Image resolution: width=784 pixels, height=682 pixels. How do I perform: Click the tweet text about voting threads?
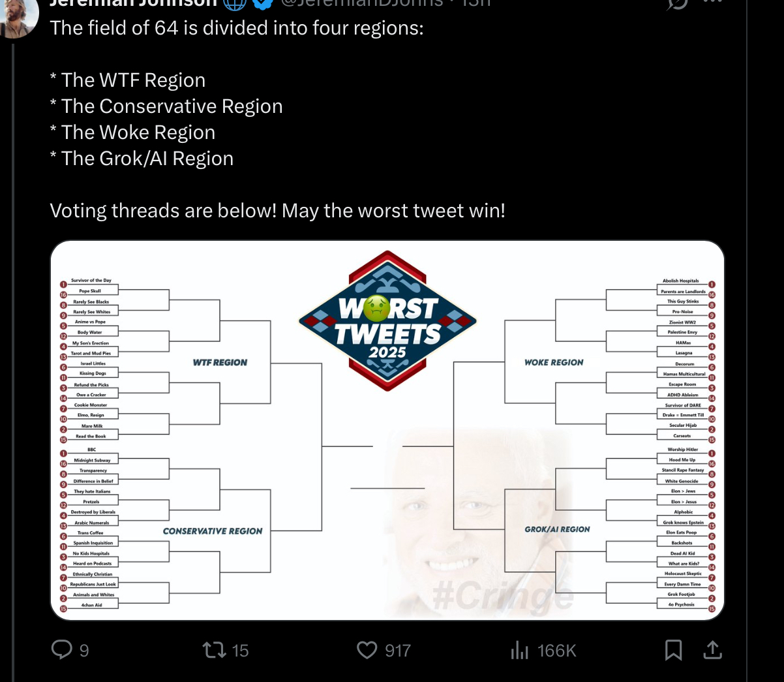[x=277, y=211]
